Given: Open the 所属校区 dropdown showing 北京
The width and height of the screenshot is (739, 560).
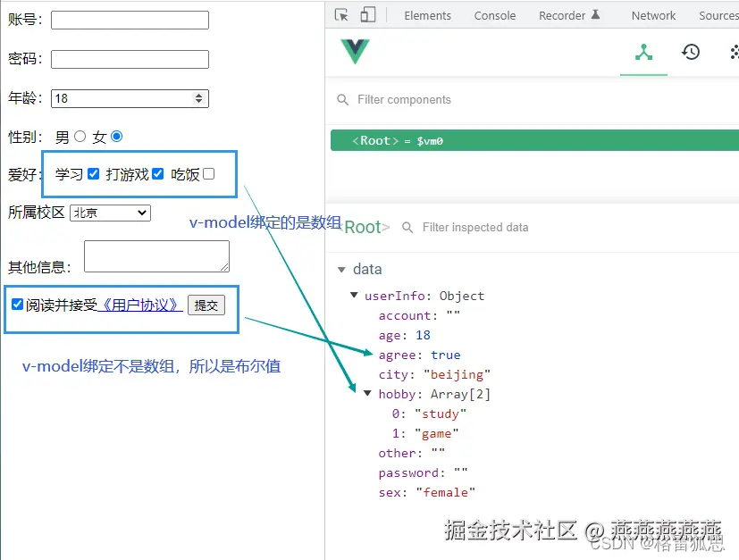Looking at the screenshot, I should pos(110,213).
